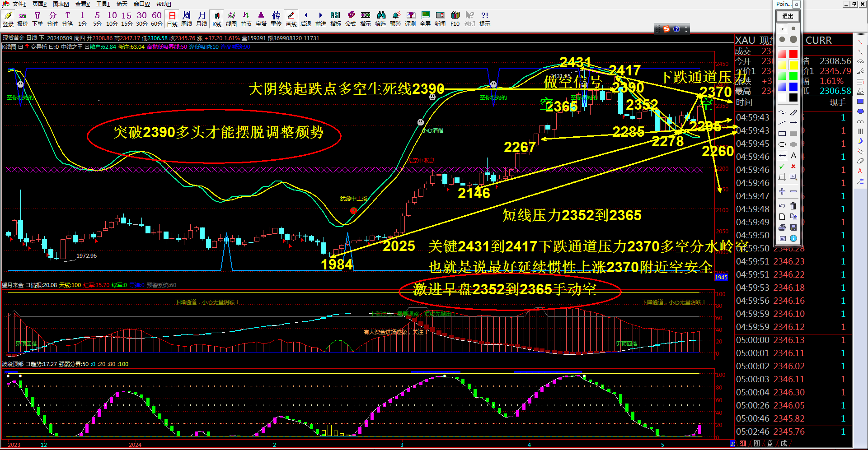Open the RSI 指标 indicators icon
This screenshot has height=450, width=868.
point(336,19)
